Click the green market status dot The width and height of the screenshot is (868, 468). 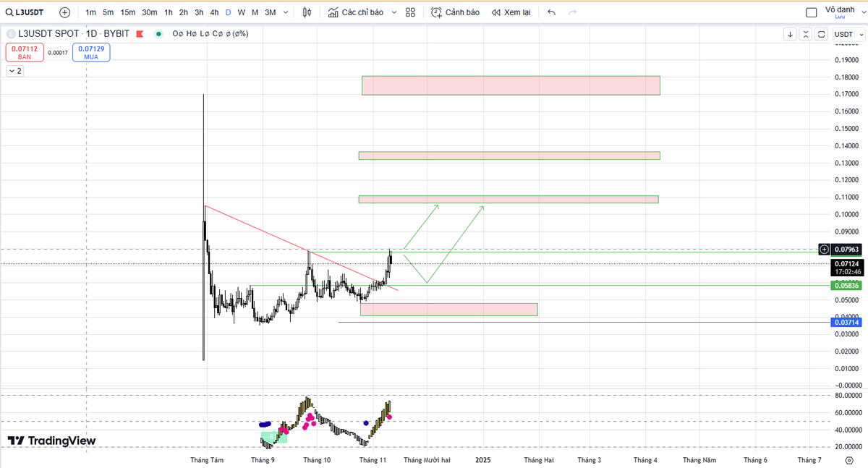coord(158,33)
